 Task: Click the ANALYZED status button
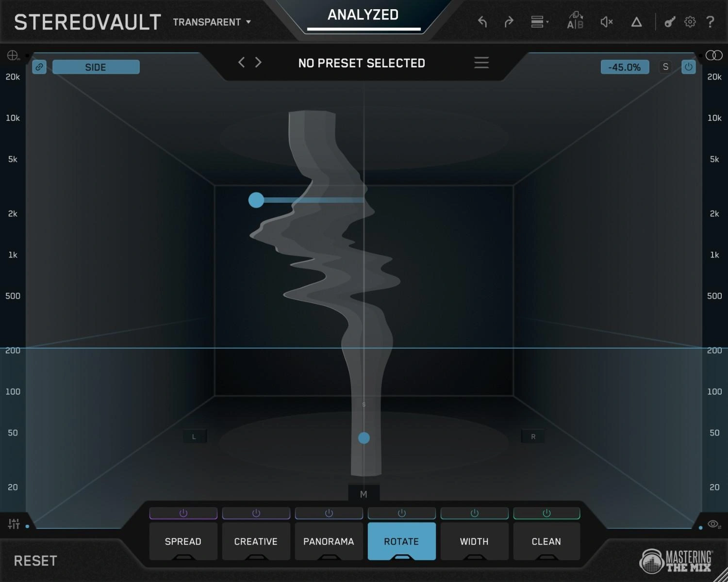pos(363,15)
